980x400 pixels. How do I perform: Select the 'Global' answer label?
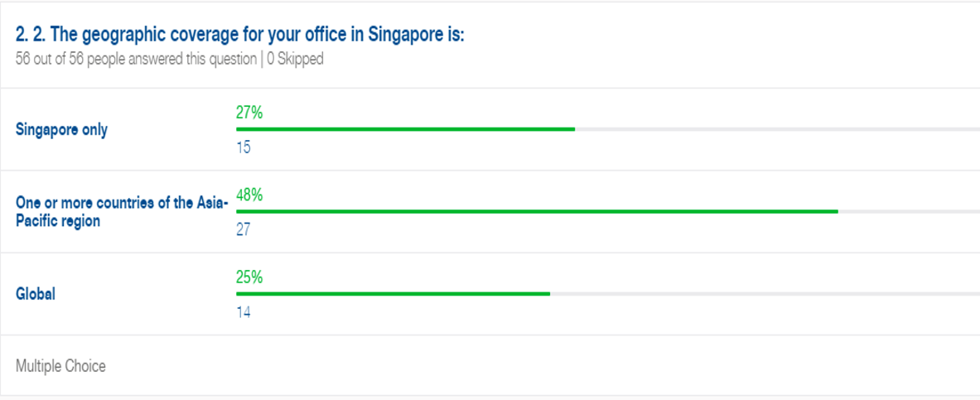click(x=36, y=294)
